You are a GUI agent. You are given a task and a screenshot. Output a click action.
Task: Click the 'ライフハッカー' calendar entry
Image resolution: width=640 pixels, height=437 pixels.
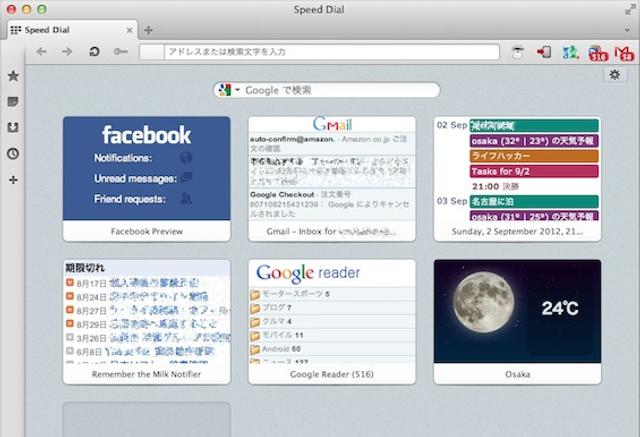click(x=534, y=156)
